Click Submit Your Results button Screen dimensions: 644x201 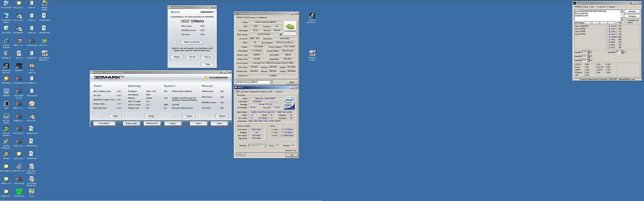click(192, 42)
